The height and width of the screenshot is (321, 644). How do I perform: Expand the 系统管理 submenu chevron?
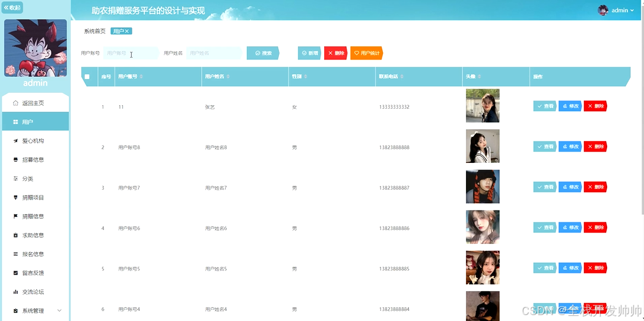59,311
